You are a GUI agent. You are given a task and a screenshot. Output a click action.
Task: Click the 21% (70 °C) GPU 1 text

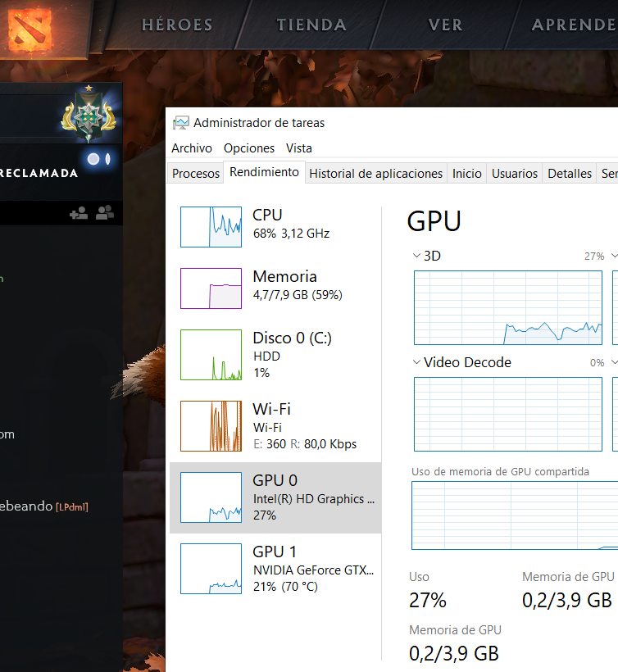(285, 587)
